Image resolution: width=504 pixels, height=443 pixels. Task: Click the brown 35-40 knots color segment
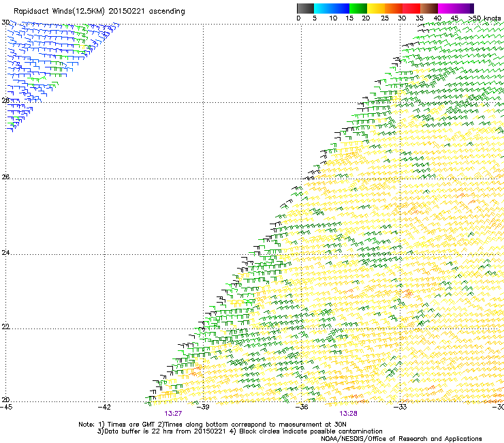[429, 8]
